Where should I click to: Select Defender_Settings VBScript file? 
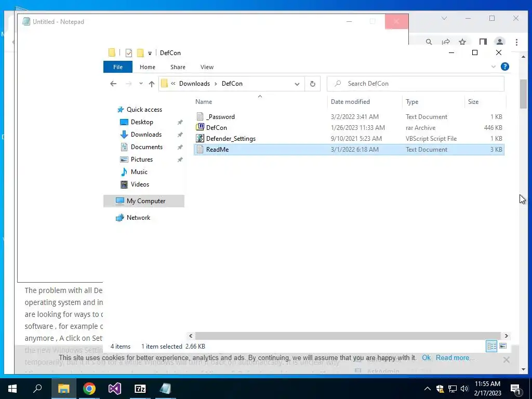349,138
